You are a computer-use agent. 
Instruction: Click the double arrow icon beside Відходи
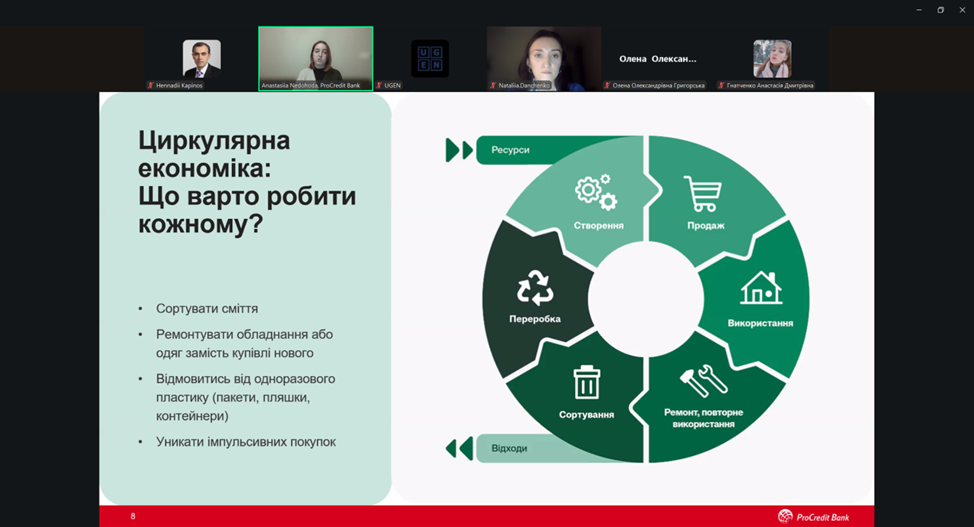[459, 448]
